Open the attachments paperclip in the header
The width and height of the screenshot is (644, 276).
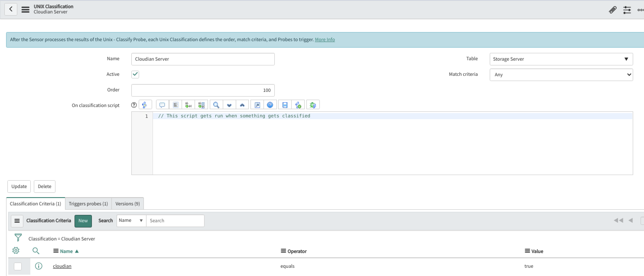click(x=612, y=10)
